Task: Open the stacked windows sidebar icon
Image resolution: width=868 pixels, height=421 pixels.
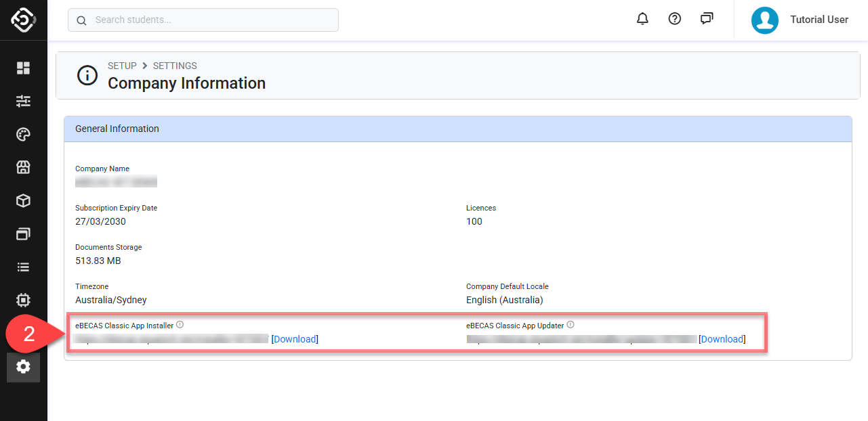Action: click(x=23, y=234)
